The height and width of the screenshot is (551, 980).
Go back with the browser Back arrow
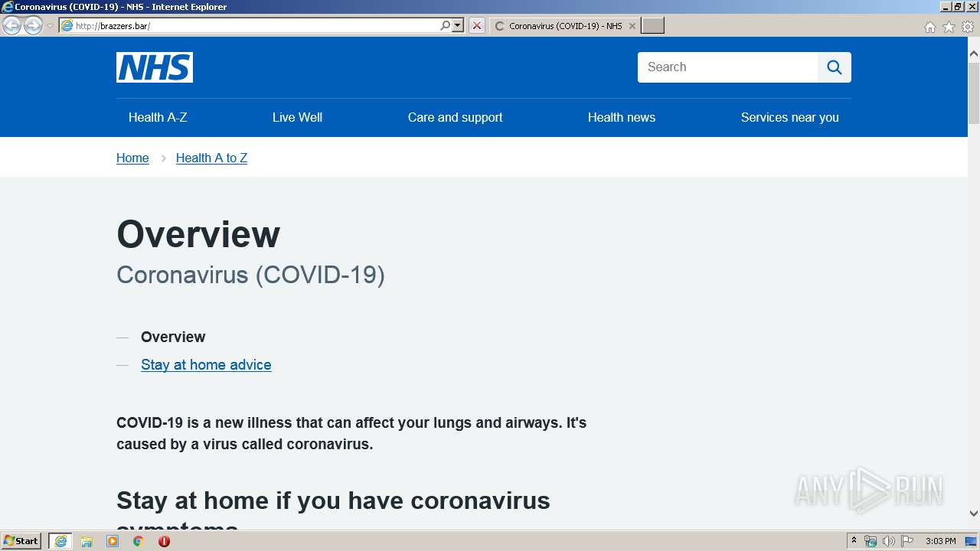11,26
